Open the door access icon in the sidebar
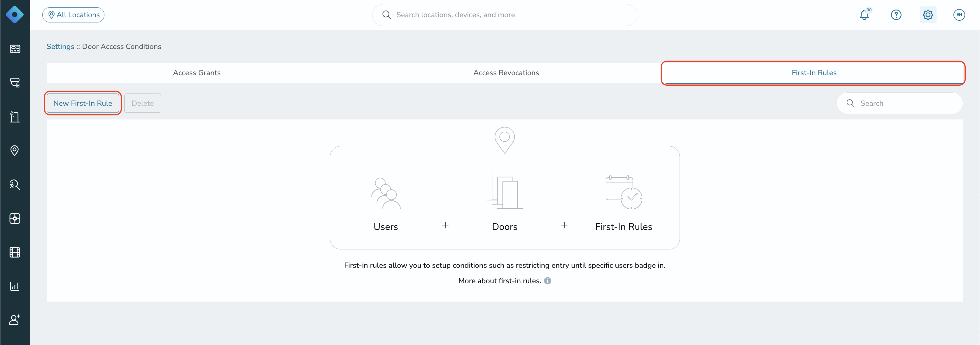This screenshot has height=345, width=980. [x=15, y=117]
